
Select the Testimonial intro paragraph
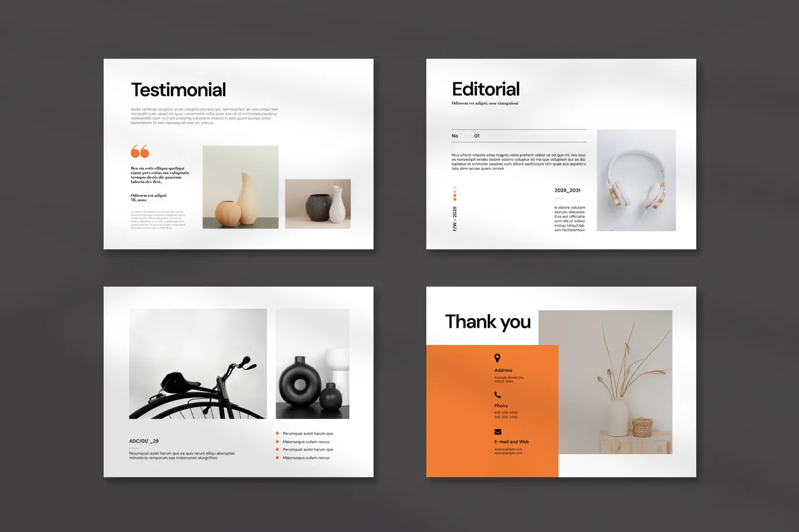click(205, 116)
